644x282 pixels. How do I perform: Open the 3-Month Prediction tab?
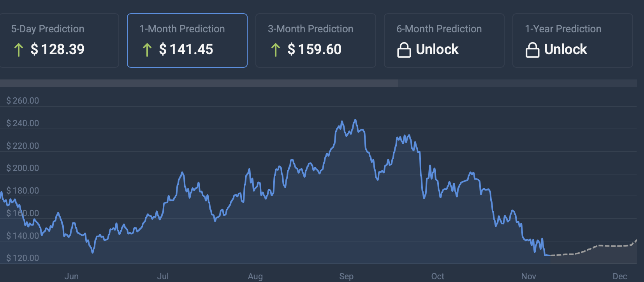315,41
